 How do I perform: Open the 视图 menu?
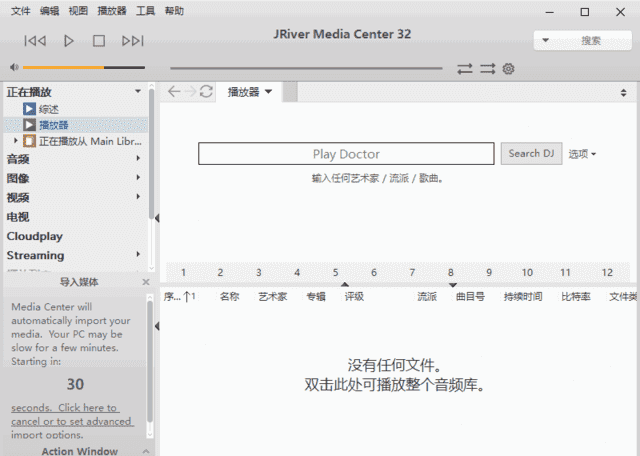point(78,11)
